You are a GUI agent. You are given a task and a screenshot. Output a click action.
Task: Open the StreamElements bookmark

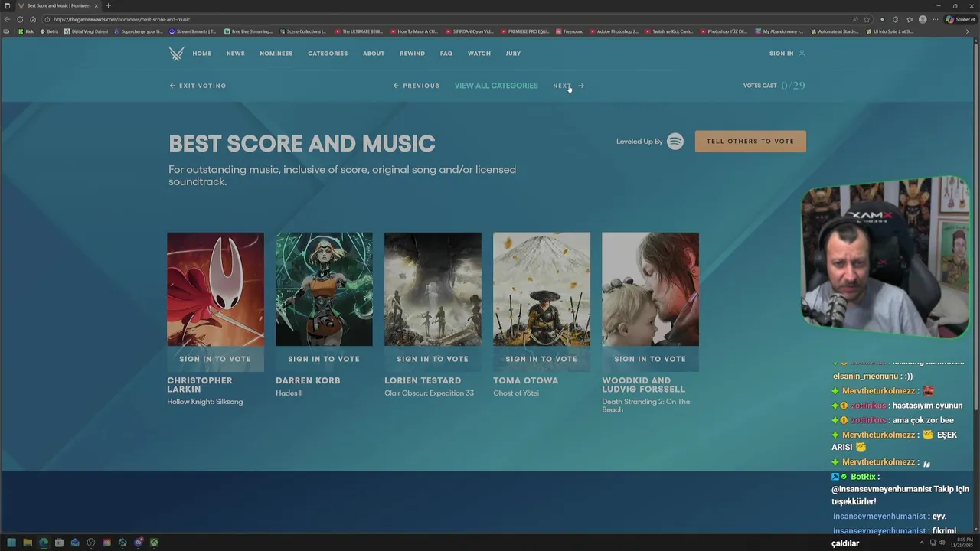point(192,31)
